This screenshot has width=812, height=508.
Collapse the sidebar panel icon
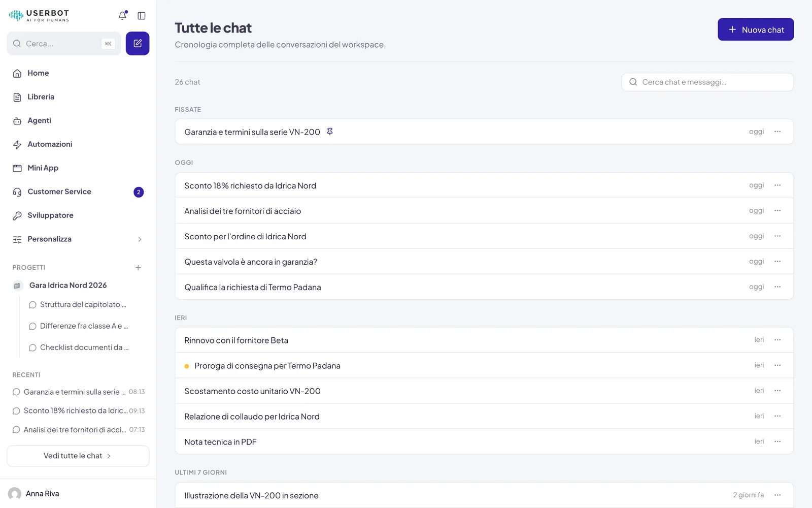coord(142,16)
